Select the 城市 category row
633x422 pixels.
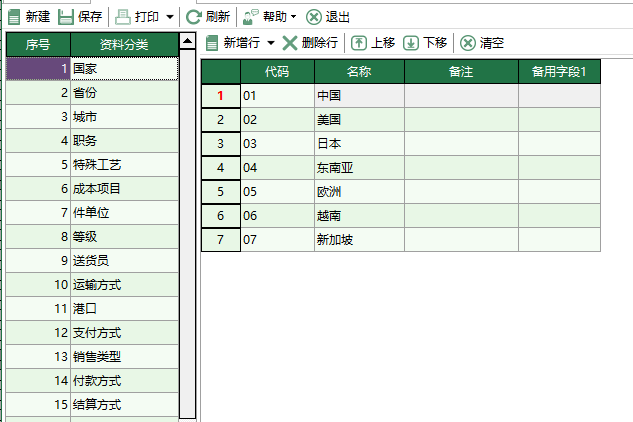click(92, 117)
